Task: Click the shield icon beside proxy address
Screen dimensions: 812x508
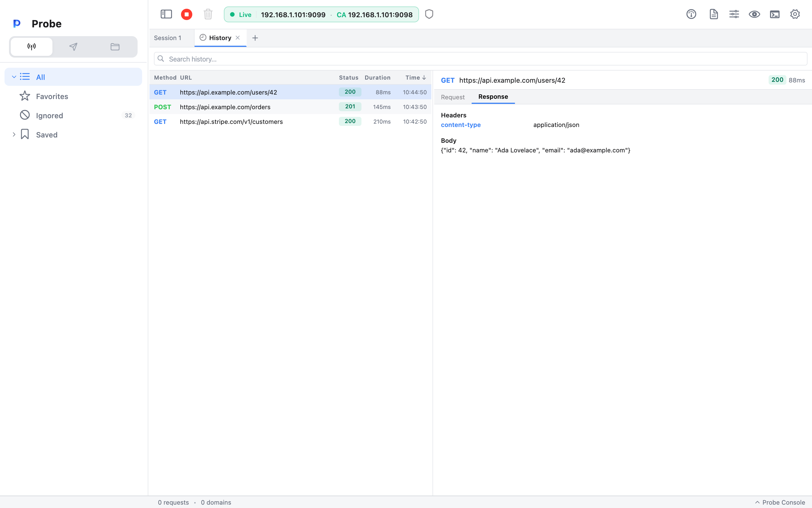Action: 429,14
